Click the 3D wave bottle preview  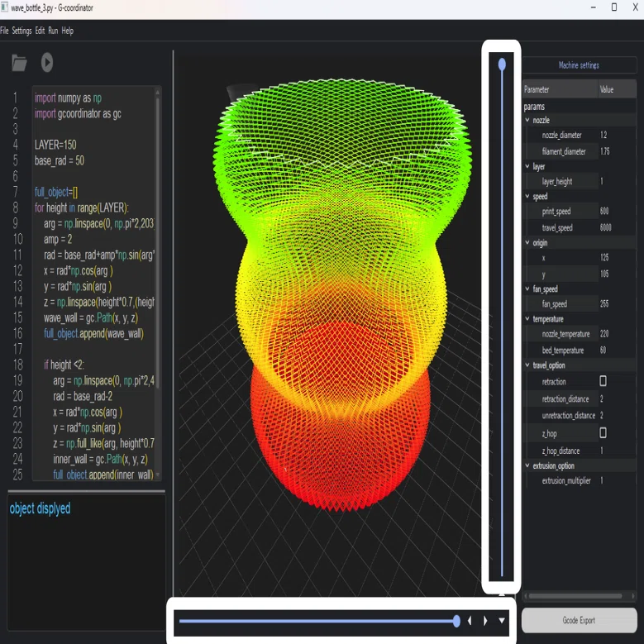(x=341, y=293)
